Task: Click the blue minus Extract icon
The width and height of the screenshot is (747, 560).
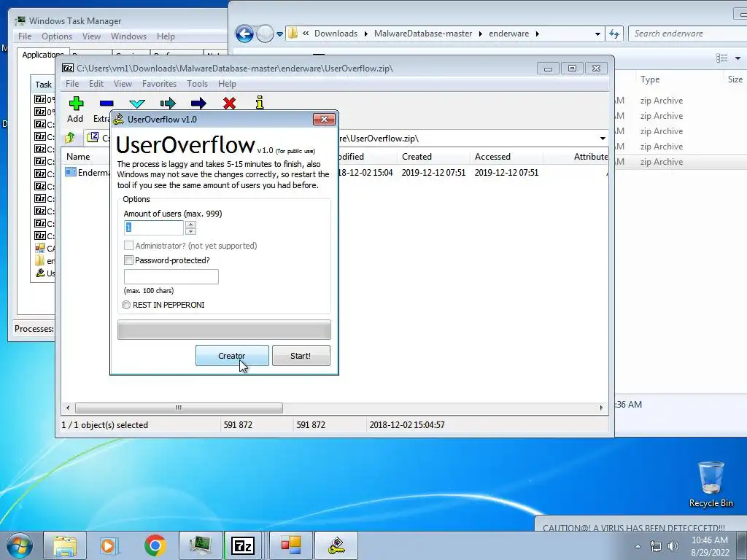Action: coord(107,104)
